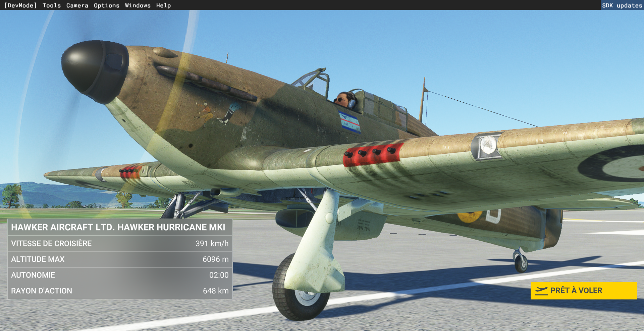The width and height of the screenshot is (644, 331).
Task: Click the airplane icon on the yellow button
Action: (541, 291)
